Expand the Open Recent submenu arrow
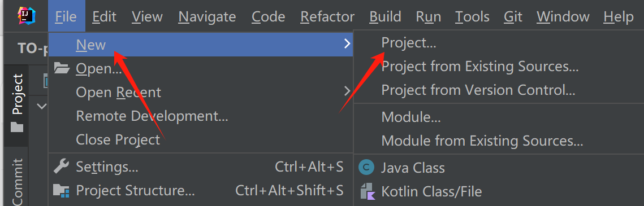The height and width of the screenshot is (206, 644). pos(347,91)
